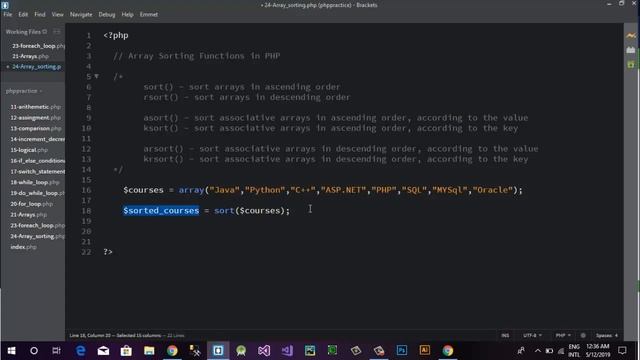Open the Help menu
The height and width of the screenshot is (360, 640).
click(127, 14)
